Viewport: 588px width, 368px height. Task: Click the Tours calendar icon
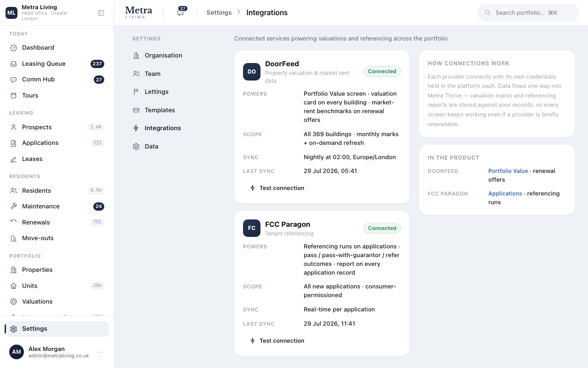pos(14,96)
